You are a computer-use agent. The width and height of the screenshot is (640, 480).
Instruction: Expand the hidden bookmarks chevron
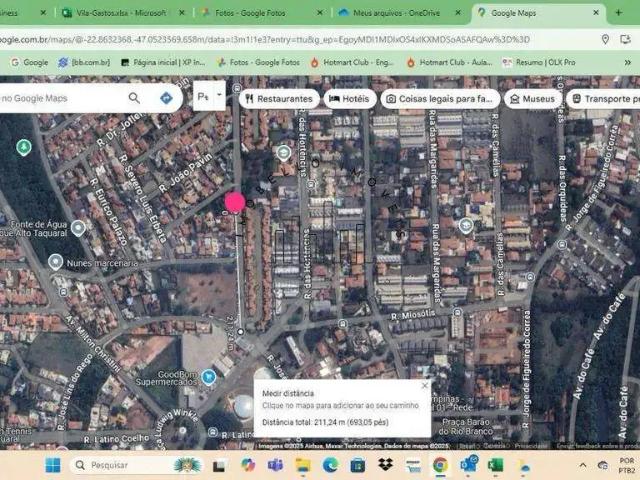[x=627, y=62]
